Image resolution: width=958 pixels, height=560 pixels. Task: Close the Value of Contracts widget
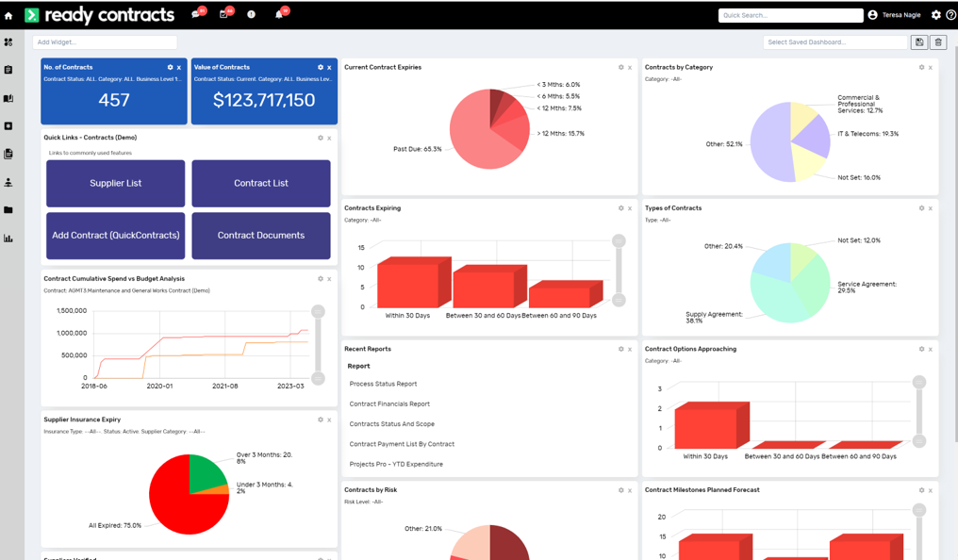329,68
